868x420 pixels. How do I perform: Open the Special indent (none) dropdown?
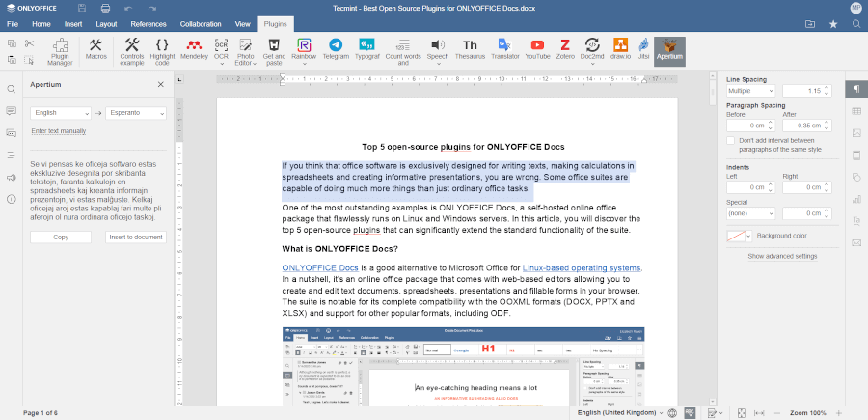pyautogui.click(x=750, y=213)
